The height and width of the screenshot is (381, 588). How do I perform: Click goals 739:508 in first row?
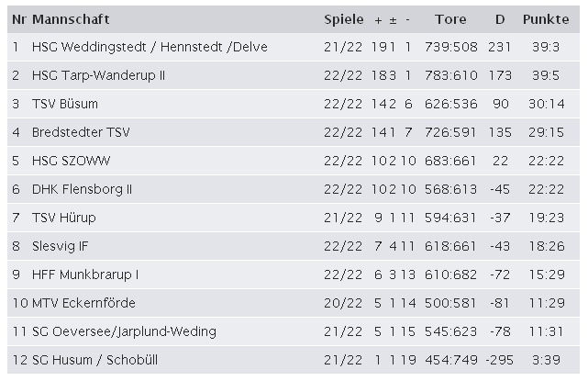point(450,47)
